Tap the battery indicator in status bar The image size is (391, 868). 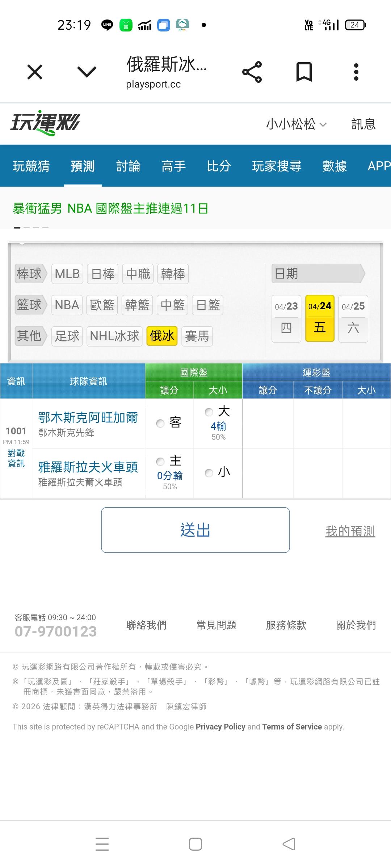pos(356,25)
